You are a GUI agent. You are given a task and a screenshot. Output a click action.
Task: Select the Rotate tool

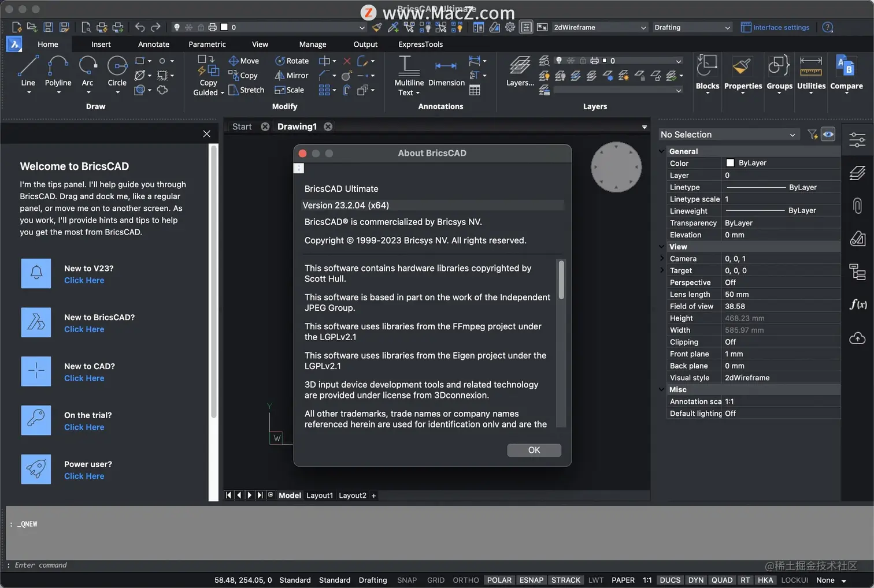(291, 61)
